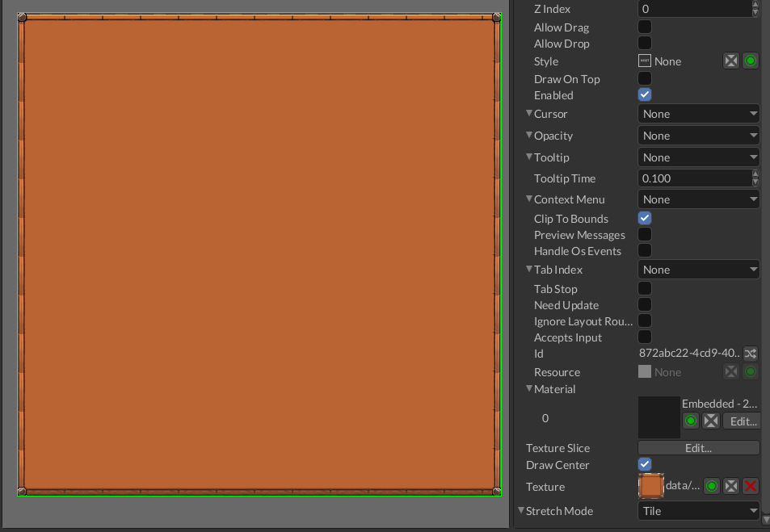Toggle the Draw On Top checkbox

tap(645, 79)
